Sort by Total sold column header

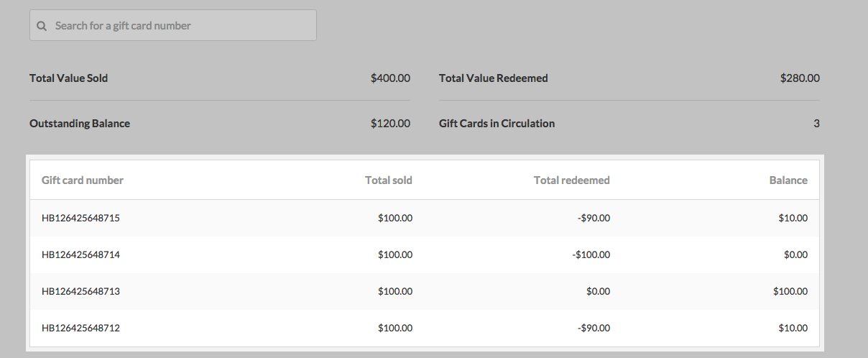[388, 180]
